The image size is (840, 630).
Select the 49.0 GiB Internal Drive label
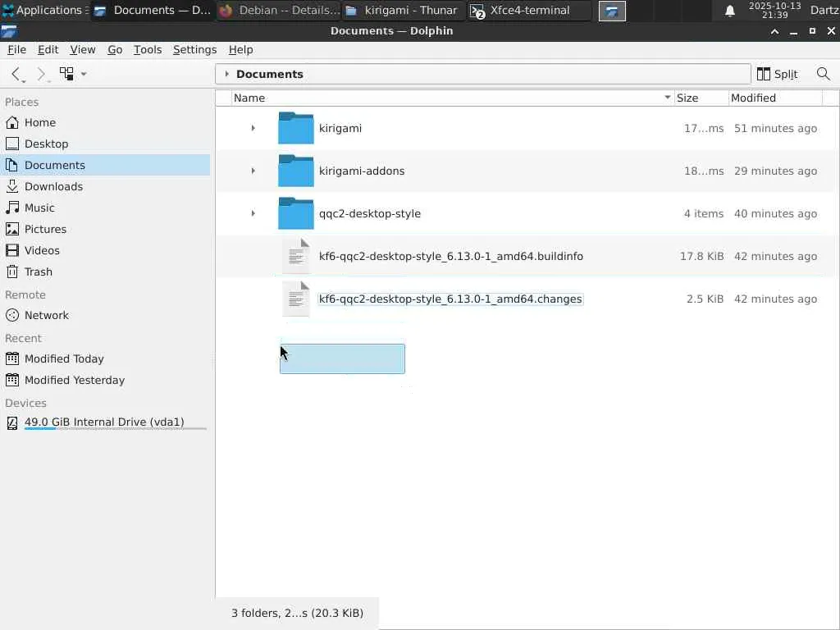coord(104,422)
